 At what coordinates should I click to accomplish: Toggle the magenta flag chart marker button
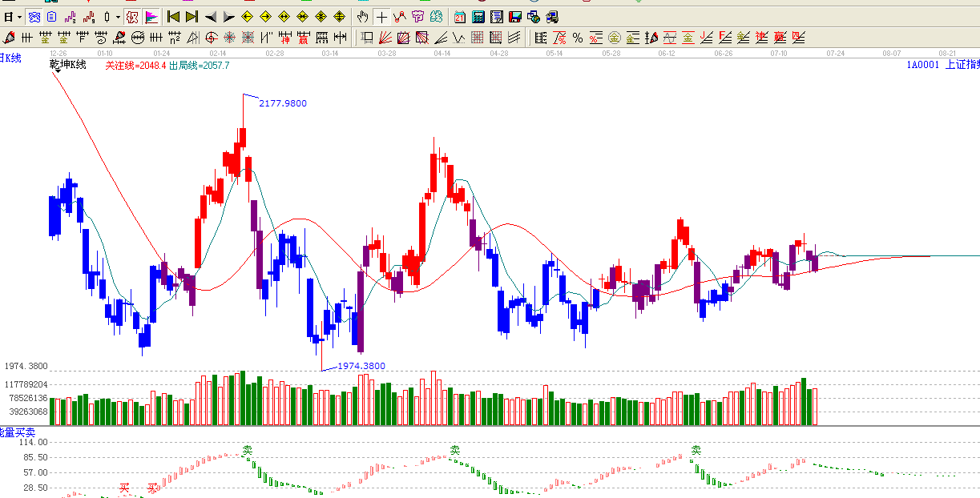click(x=151, y=17)
